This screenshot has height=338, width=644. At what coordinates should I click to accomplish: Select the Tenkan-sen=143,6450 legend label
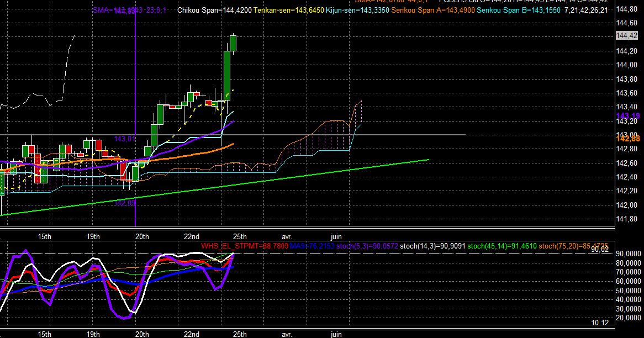click(x=289, y=10)
